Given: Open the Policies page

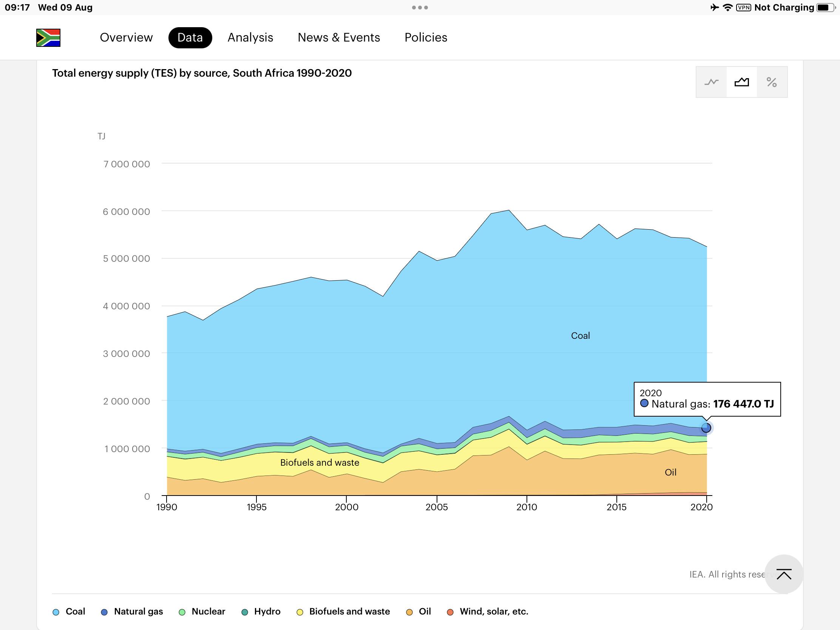Looking at the screenshot, I should point(426,38).
